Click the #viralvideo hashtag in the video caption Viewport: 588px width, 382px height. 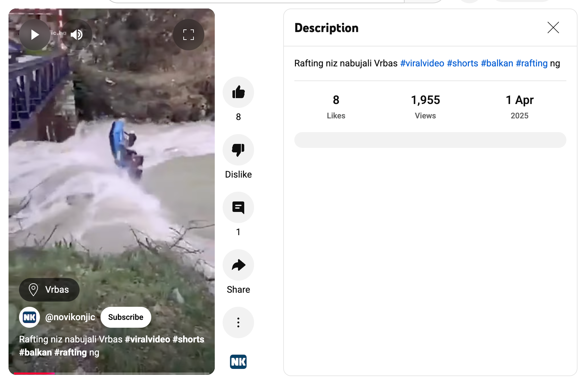[147, 339]
